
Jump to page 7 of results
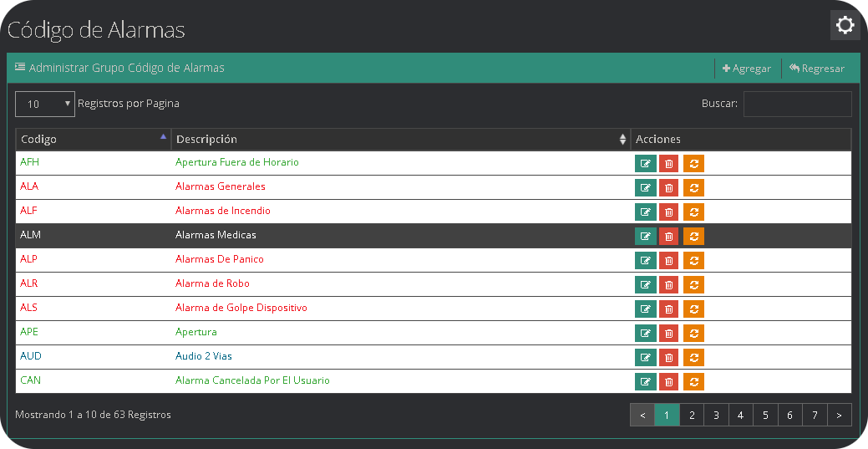[815, 415]
